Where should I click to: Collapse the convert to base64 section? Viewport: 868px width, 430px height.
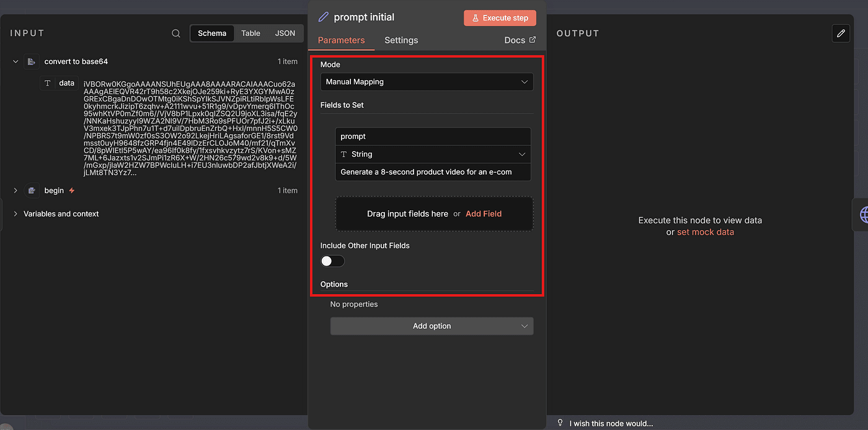[15, 61]
